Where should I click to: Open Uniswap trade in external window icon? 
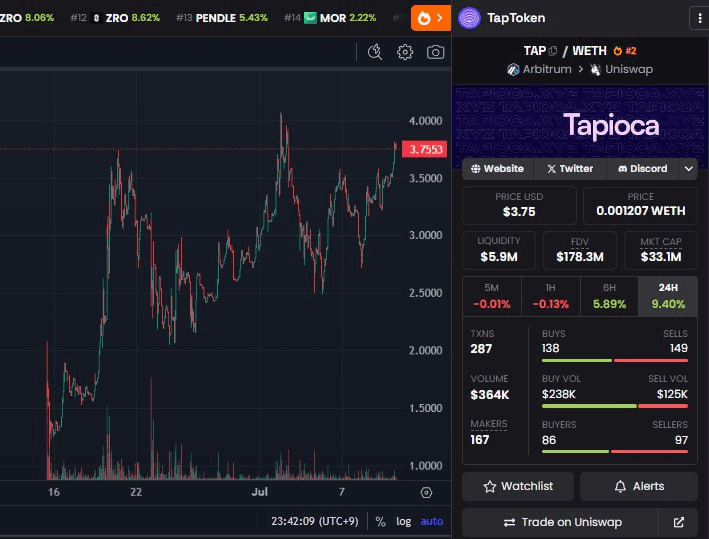point(679,522)
